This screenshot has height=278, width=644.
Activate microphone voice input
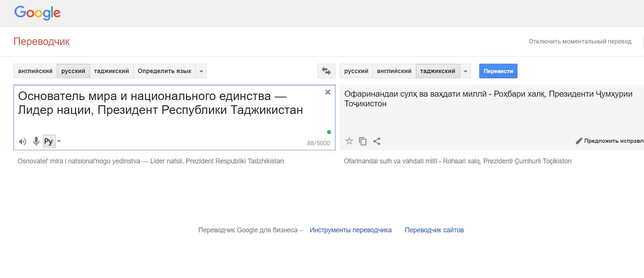[36, 141]
